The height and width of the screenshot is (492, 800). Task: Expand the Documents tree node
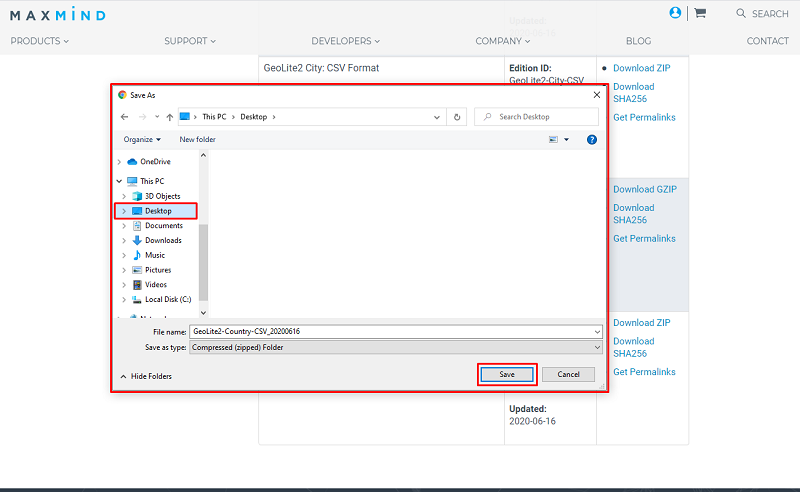[x=124, y=226]
